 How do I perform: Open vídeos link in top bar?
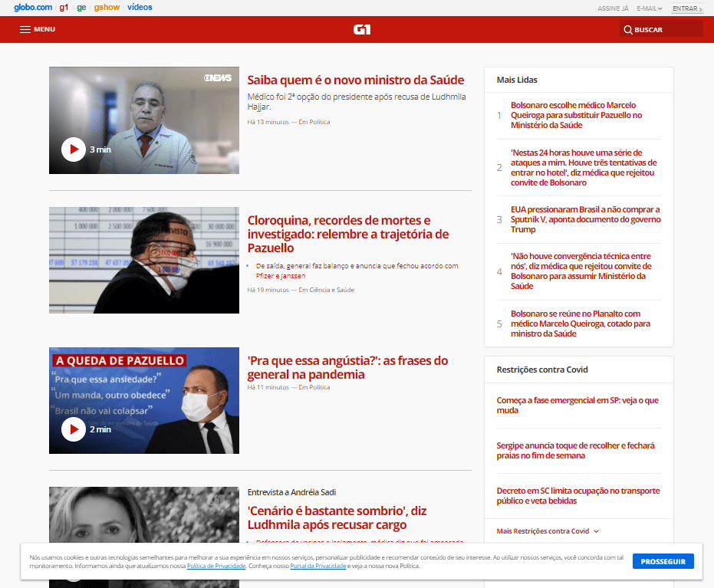point(140,7)
